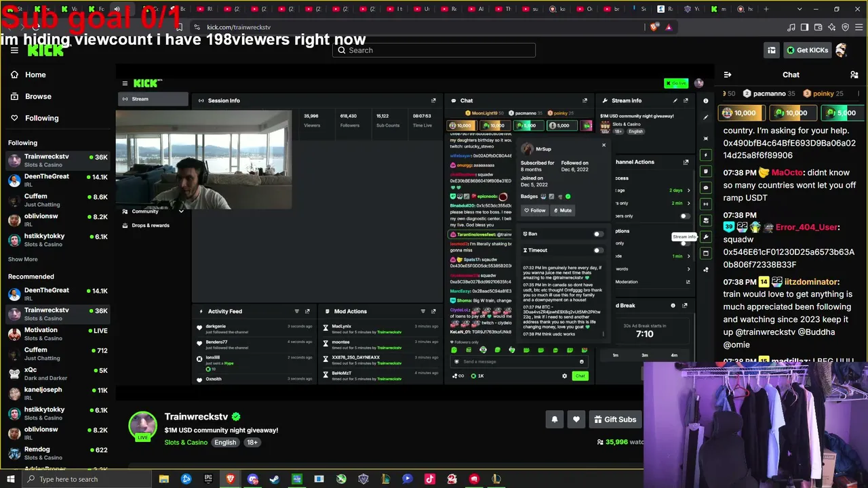Toggle the Timeout switch for MrSup
868x488 pixels.
[598, 250]
